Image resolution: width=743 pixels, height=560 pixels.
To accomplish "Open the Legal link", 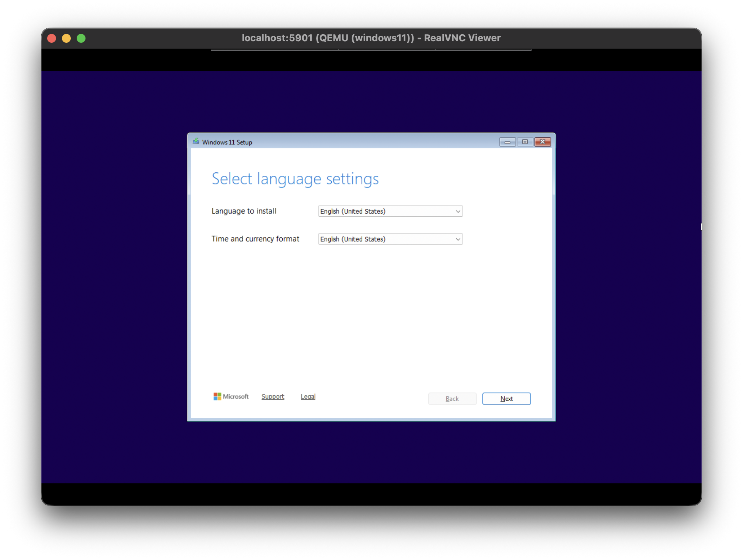I will [308, 396].
